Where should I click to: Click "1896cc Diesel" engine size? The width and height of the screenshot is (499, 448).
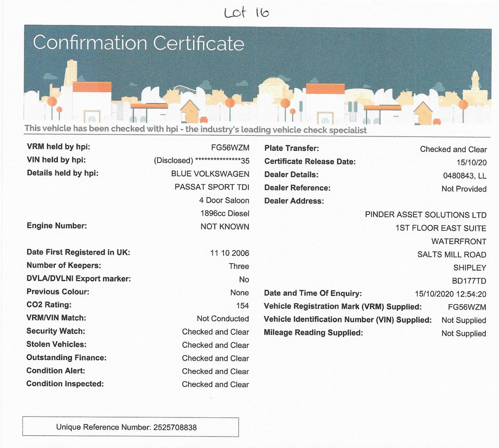click(225, 213)
